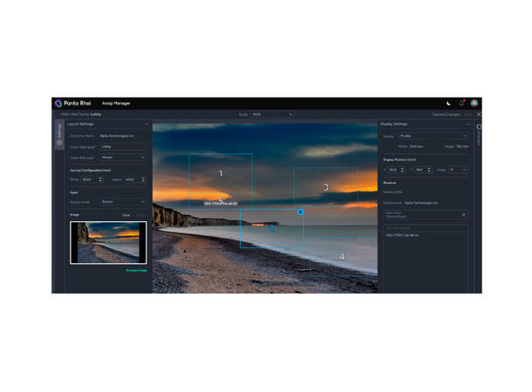
Task: Toggle dark mode with the moon icon
Action: [x=448, y=103]
